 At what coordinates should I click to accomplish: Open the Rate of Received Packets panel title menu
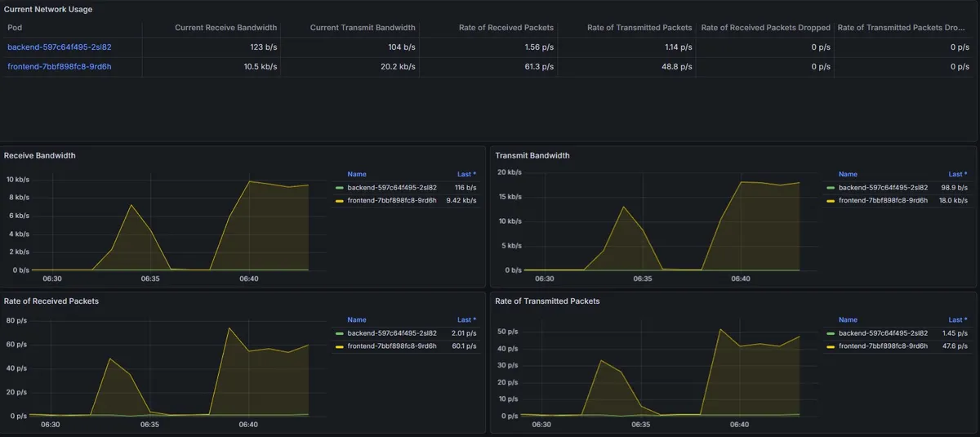coord(51,301)
